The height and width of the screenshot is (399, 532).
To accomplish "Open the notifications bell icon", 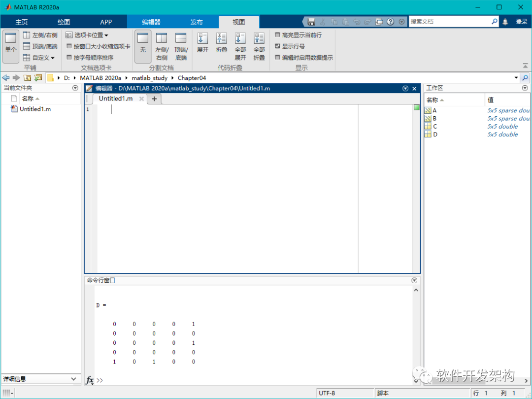I will click(x=505, y=22).
